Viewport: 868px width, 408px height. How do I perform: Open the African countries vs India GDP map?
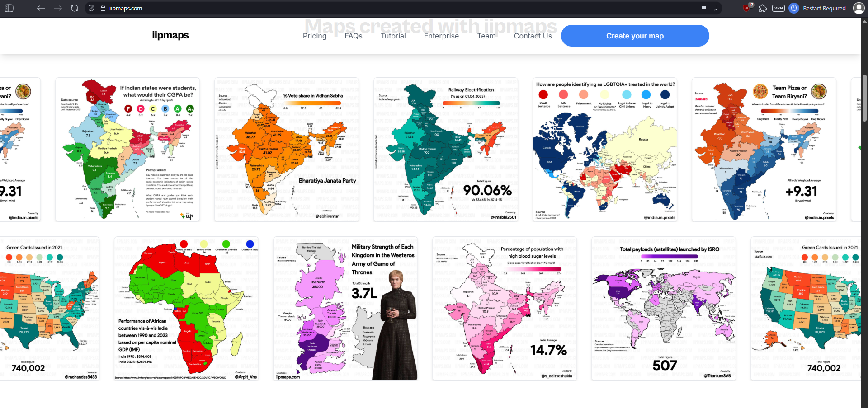click(186, 309)
